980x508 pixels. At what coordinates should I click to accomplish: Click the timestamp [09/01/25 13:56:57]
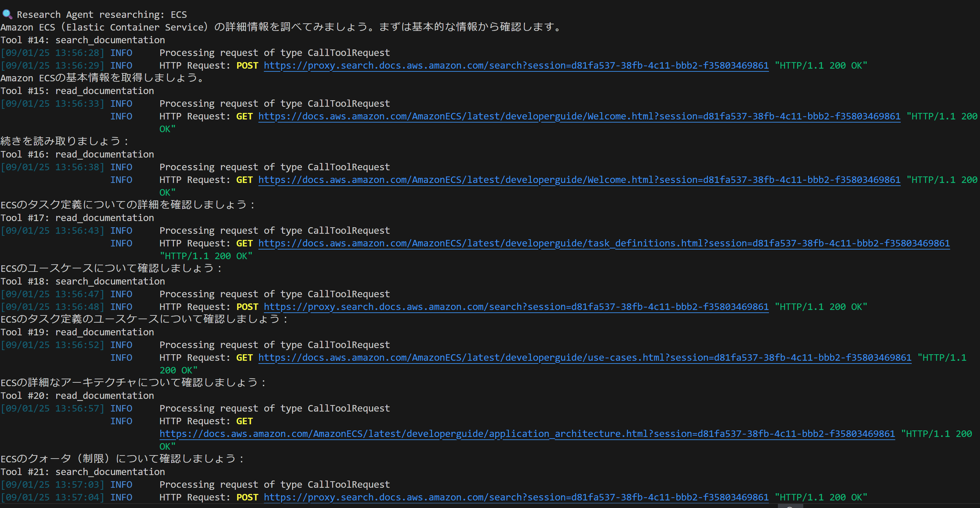[52, 408]
